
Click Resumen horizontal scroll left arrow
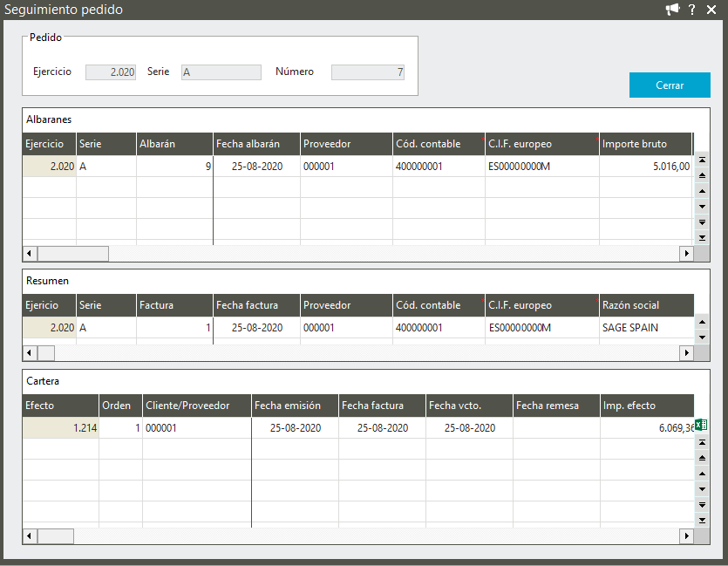tap(30, 353)
